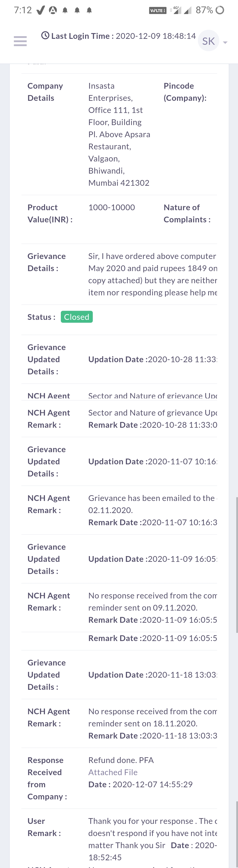Tap the Grievance Details complaint text
Viewport: 238px width, 868px height.
152,274
